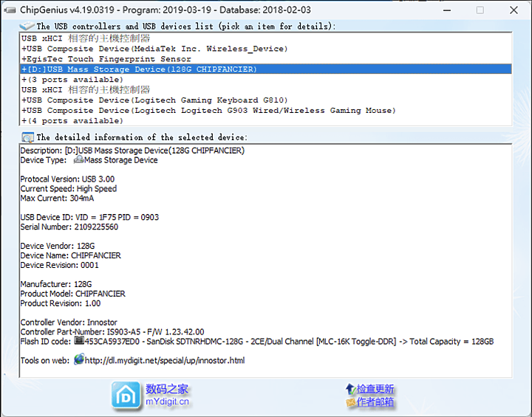Screen dimensions: 532x417
Task: Click the Max Current: 304mA line
Action: tap(57, 198)
